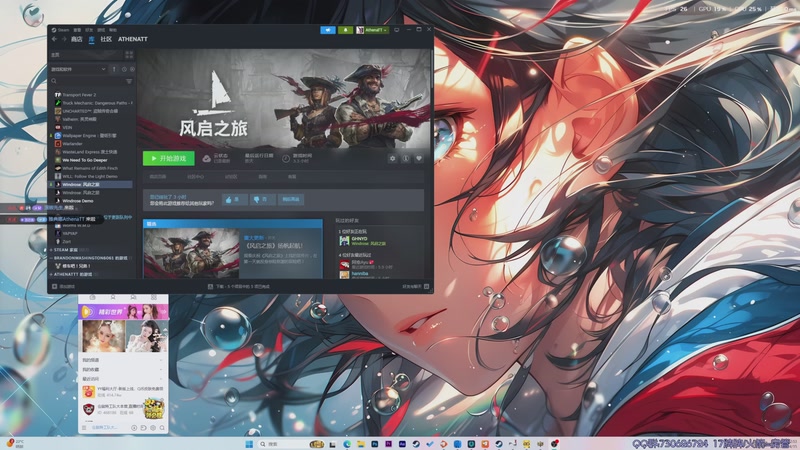
Task: Start the game with green 开始游戏 button
Action: click(x=169, y=159)
